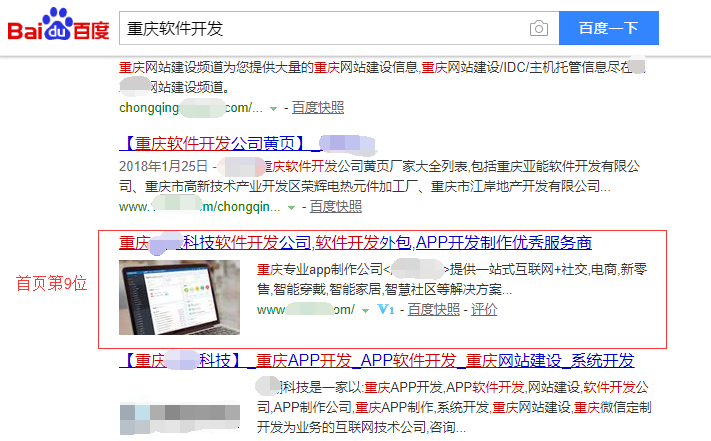Click the Baidu logo

(58, 25)
